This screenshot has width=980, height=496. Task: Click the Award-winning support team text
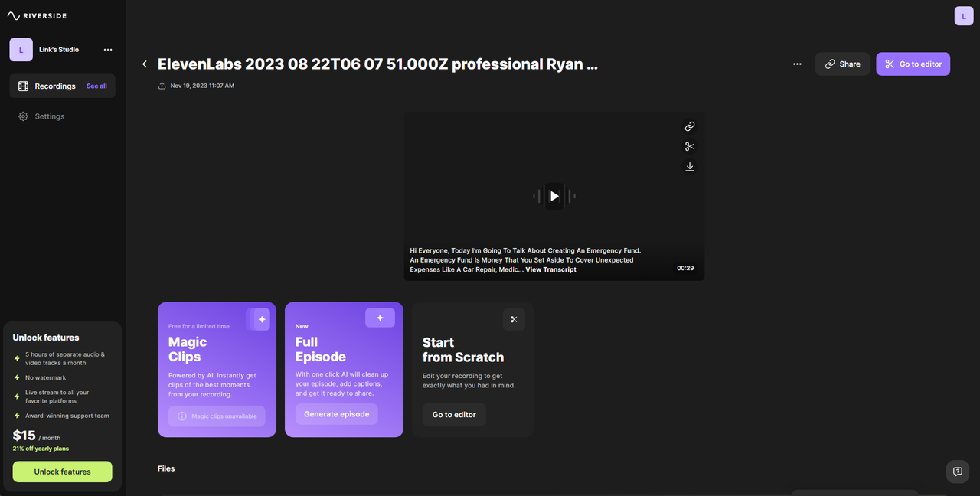(x=67, y=416)
